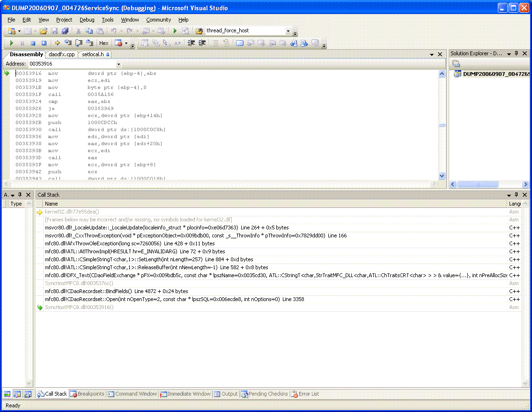Switch to the Pending Checkins tab

264,394
